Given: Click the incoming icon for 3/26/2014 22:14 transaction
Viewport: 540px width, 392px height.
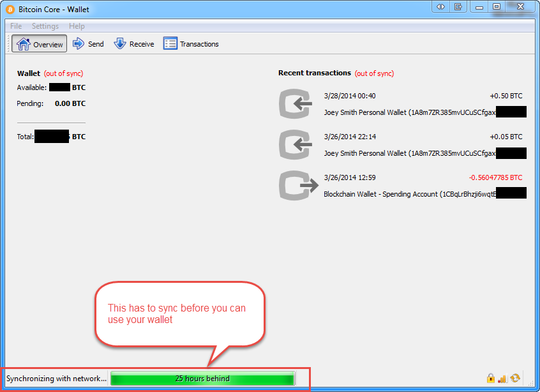Looking at the screenshot, I should (296, 145).
